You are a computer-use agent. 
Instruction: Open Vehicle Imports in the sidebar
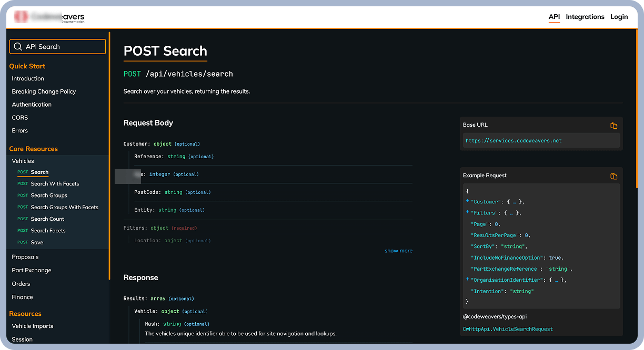tap(33, 326)
